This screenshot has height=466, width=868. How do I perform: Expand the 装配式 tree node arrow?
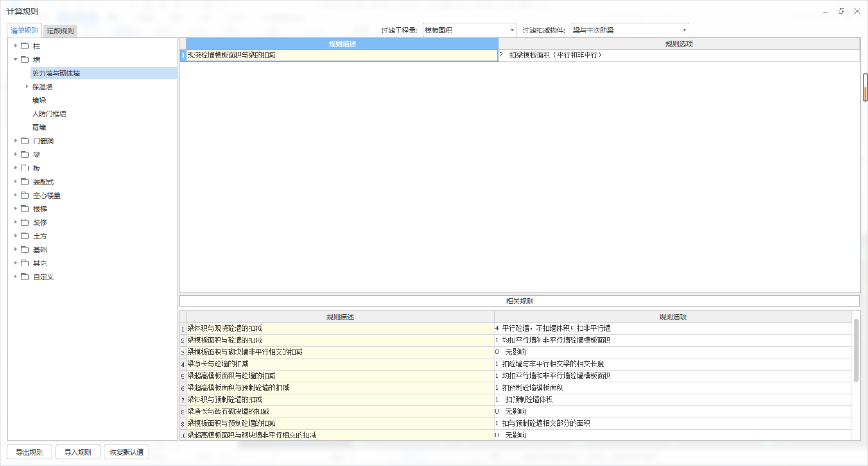click(x=15, y=181)
